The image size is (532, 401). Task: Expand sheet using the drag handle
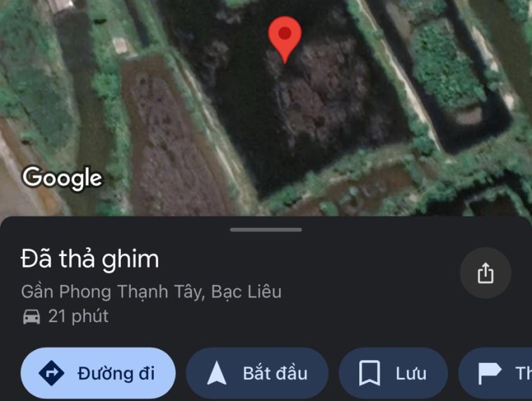tap(266, 230)
